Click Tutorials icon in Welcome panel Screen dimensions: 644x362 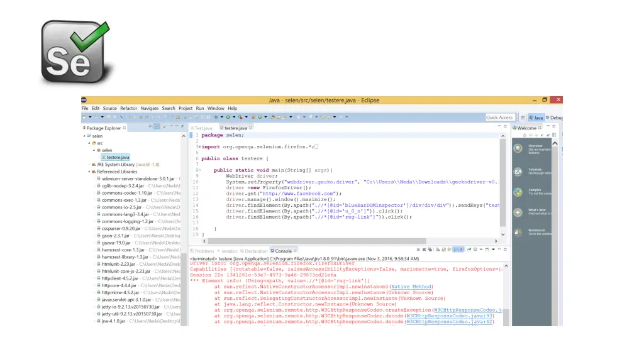[x=518, y=172]
